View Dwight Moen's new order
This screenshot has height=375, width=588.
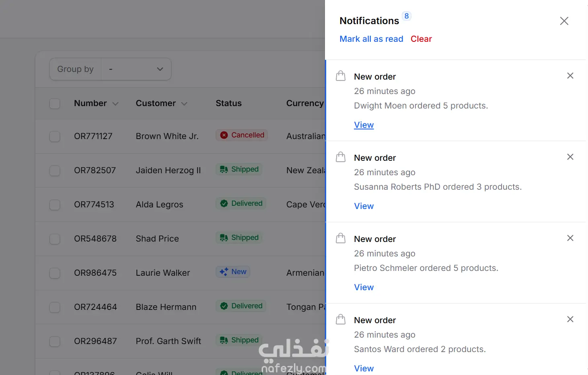[364, 125]
